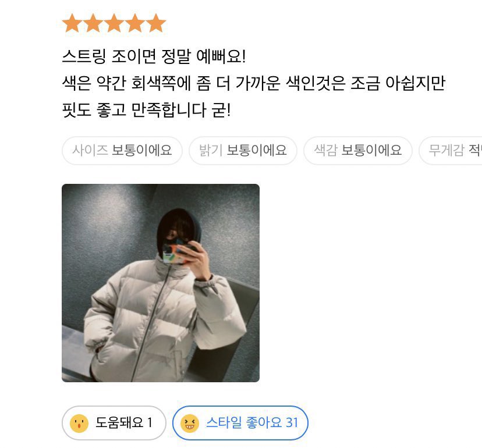Click the review line starting with 색은 약간 회색쪽에
The image size is (482, 448).
coord(254,83)
